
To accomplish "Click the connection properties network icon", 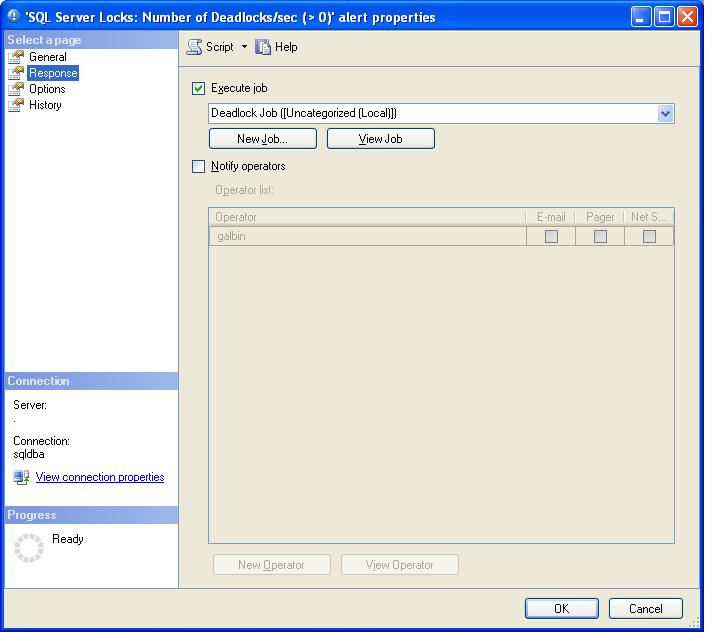I will tap(22, 478).
